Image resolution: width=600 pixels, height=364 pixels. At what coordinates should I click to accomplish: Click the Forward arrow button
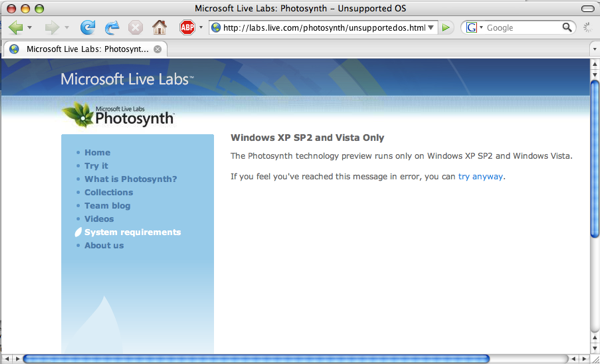(x=52, y=28)
